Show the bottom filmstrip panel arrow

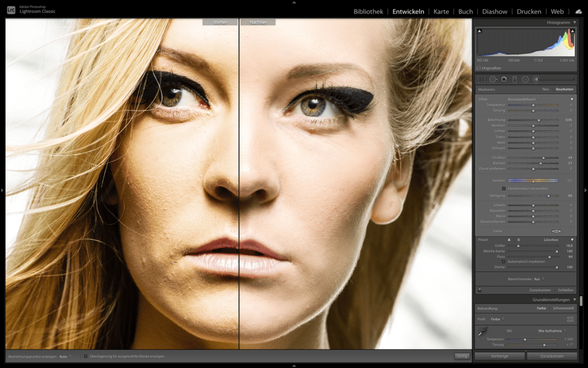(294, 365)
